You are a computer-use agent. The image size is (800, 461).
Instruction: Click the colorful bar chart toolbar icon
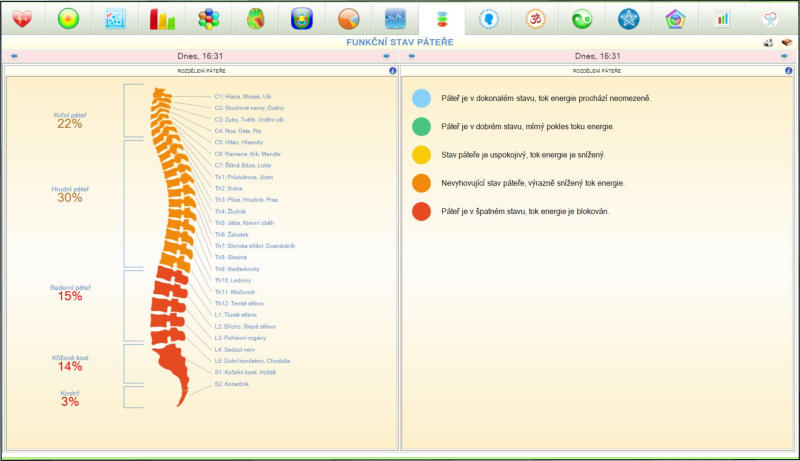(x=162, y=18)
